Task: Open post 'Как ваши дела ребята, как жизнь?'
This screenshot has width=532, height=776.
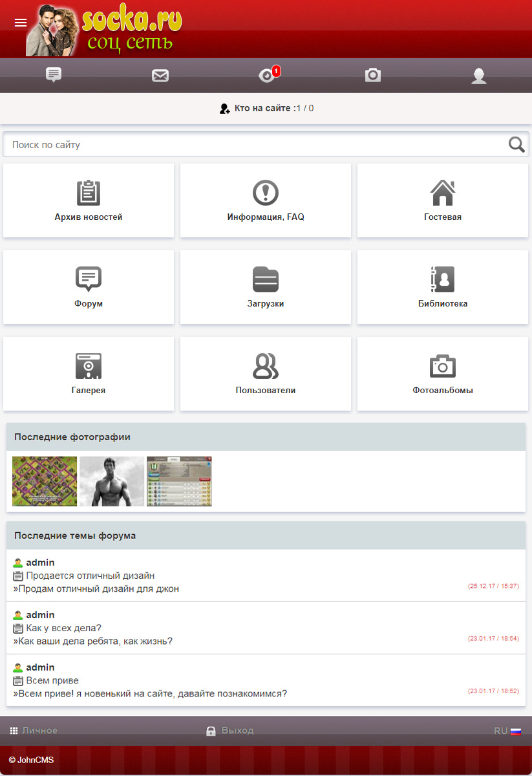Action: coord(95,641)
